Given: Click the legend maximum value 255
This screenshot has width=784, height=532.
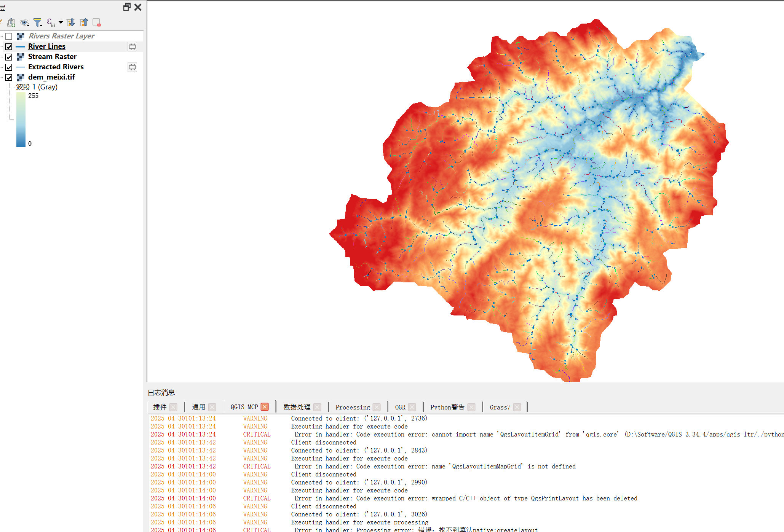Looking at the screenshot, I should pyautogui.click(x=33, y=96).
